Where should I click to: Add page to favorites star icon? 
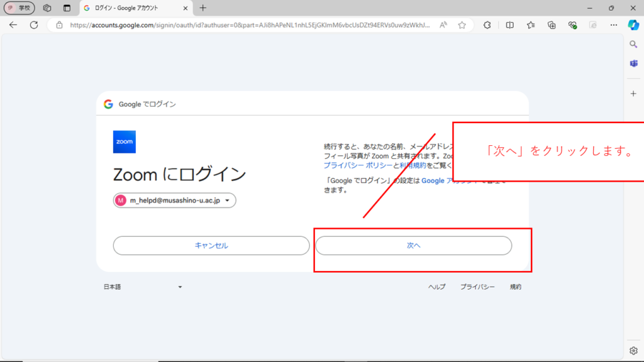[462, 25]
